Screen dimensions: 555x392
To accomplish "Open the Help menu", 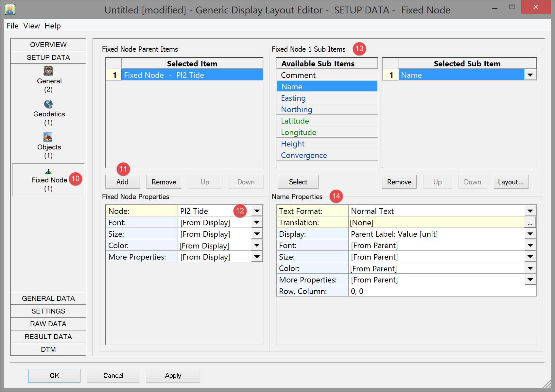I will click(x=53, y=26).
